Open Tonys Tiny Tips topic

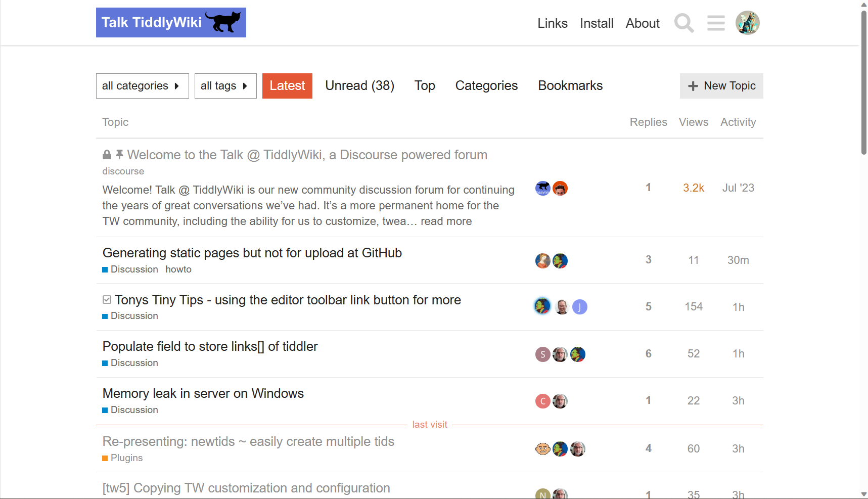pyautogui.click(x=288, y=300)
